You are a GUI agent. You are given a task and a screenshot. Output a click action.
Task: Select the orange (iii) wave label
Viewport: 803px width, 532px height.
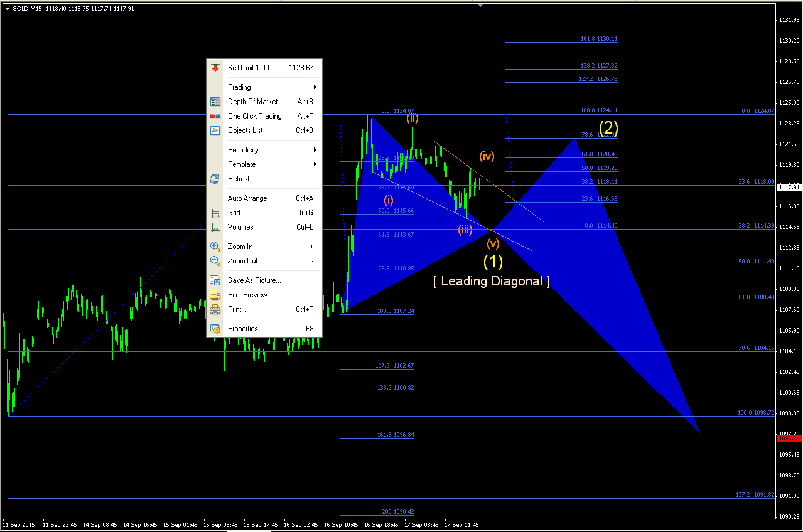pyautogui.click(x=465, y=230)
